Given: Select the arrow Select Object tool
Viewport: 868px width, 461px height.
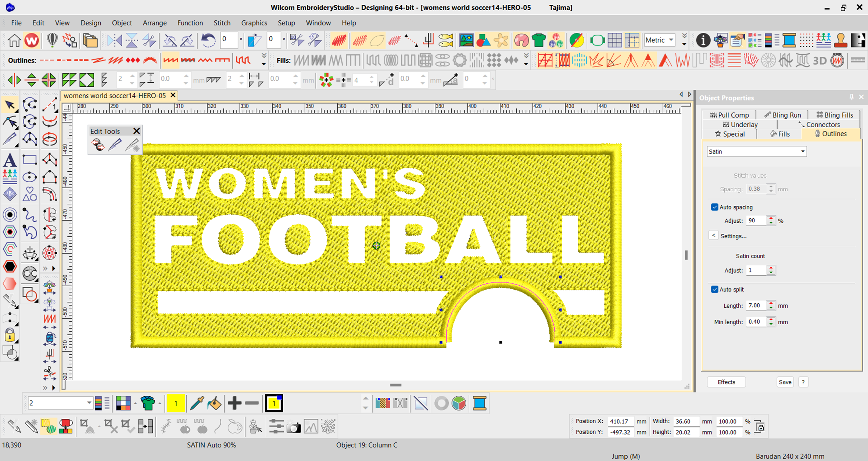Looking at the screenshot, I should point(10,105).
